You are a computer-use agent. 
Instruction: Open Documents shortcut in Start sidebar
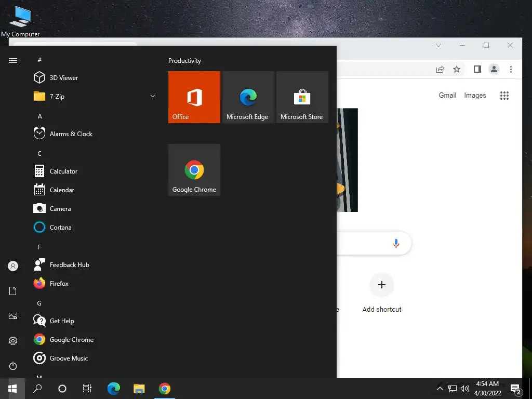(13, 291)
